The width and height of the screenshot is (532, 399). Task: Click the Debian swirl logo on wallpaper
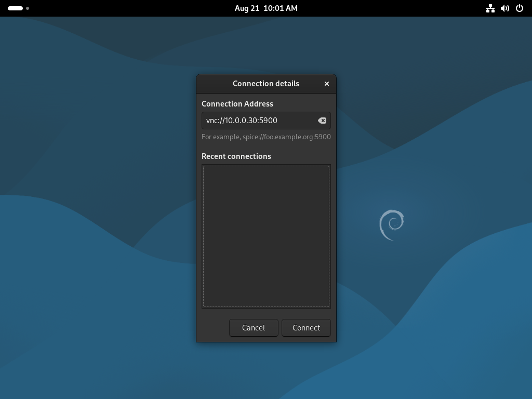pos(392,224)
